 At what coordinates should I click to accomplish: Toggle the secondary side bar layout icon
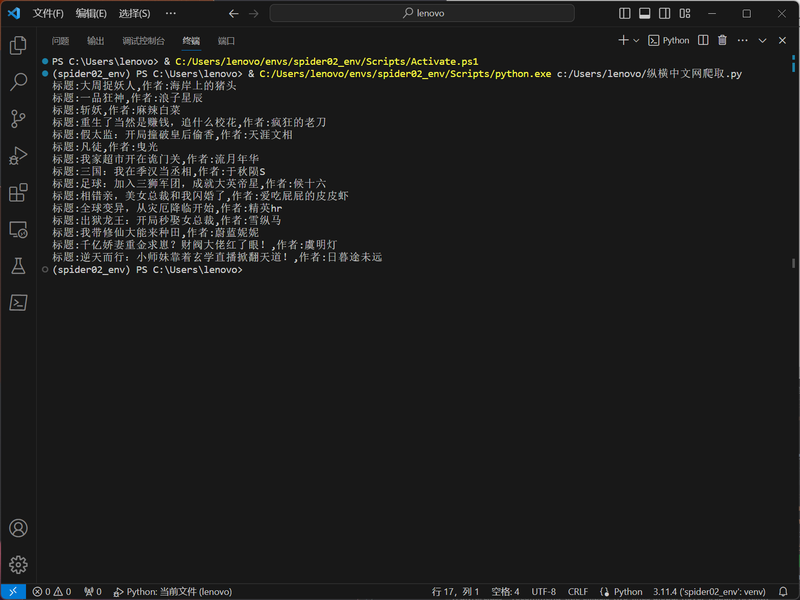(x=664, y=13)
